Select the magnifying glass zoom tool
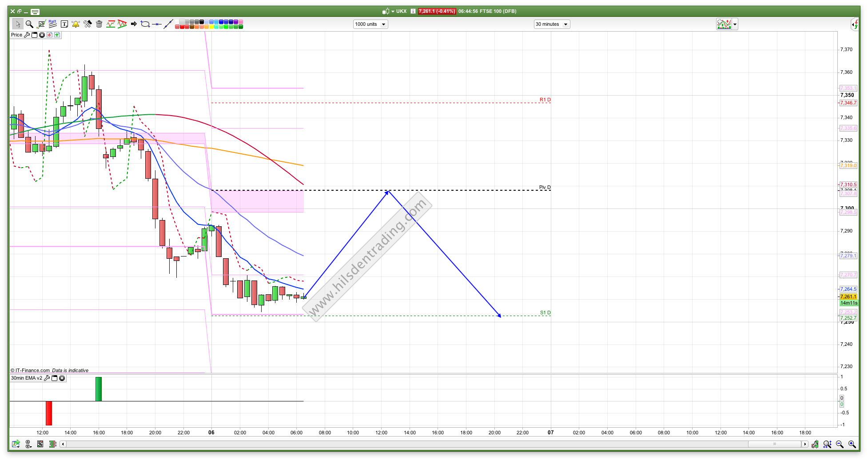The image size is (868, 461). pyautogui.click(x=29, y=24)
